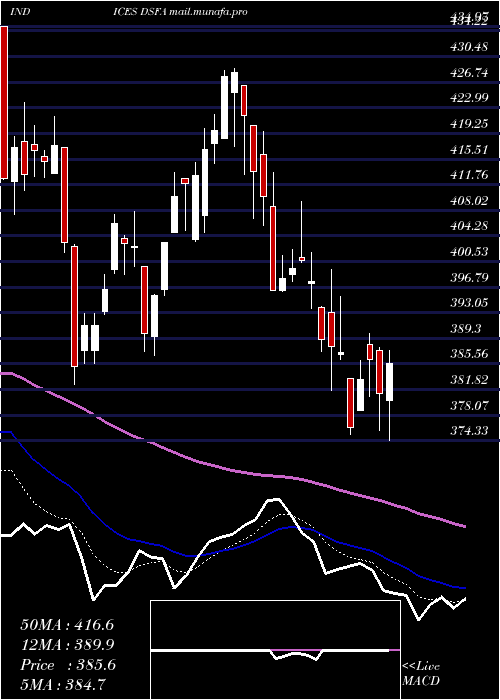Screen dimensions: 500x700
Task: Click the 415.51 price axis label
Action: (469, 150)
